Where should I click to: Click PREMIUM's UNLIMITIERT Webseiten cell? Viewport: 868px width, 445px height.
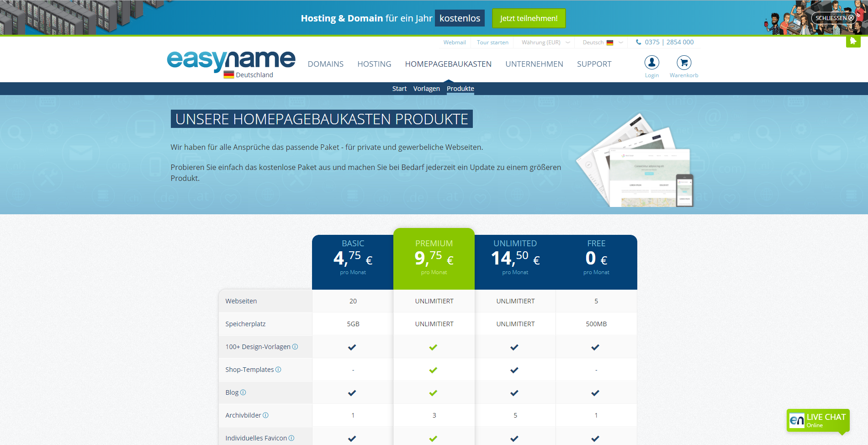(434, 301)
